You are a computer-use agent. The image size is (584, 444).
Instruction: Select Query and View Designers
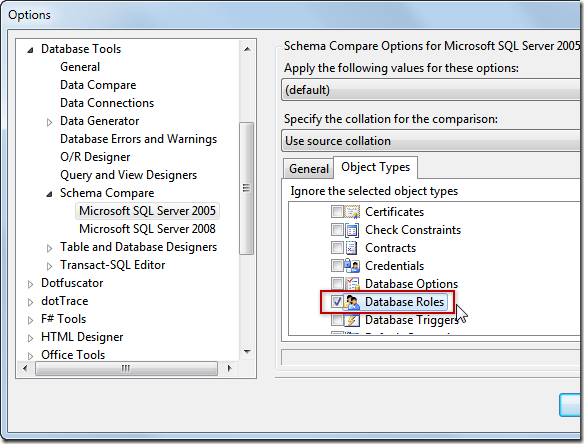tap(128, 175)
